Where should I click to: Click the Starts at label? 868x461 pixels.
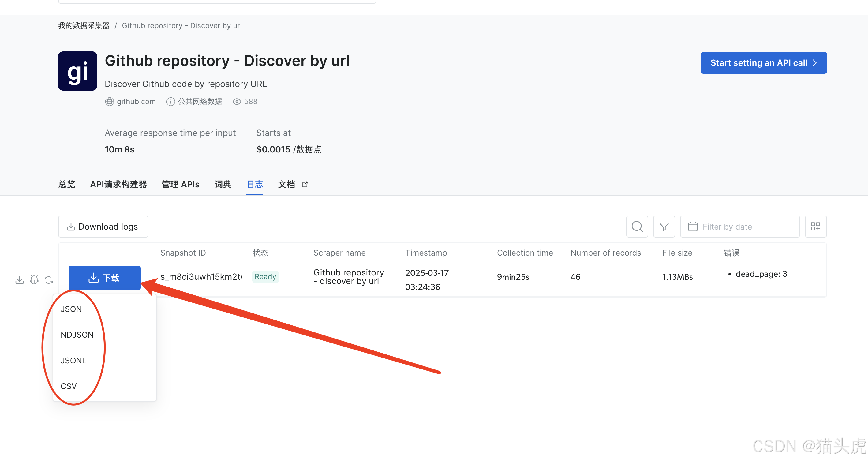(x=273, y=133)
